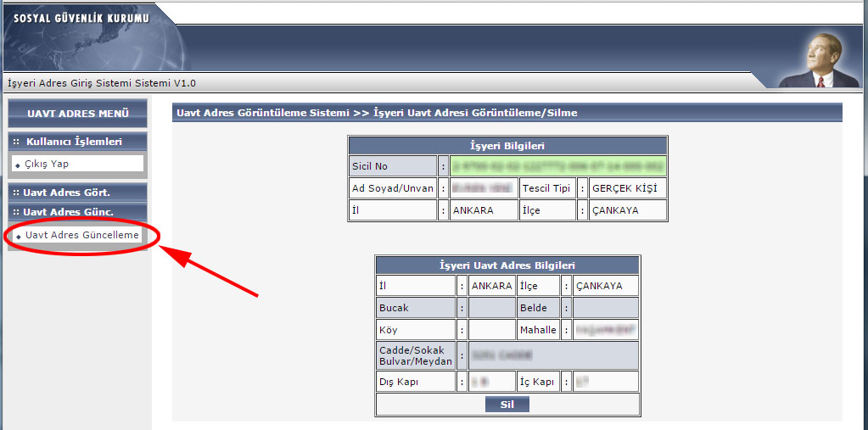Select the ANKARA cell in İşyeri Bilgileri
Viewport: 868px width, 430px height.
coord(484,210)
